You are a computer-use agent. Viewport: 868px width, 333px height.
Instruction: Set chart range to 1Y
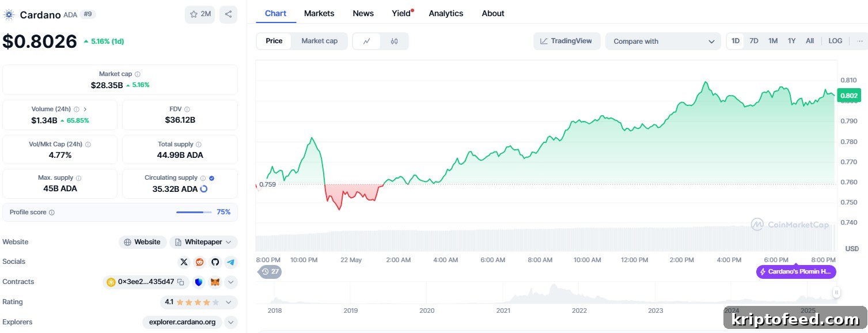pos(792,41)
